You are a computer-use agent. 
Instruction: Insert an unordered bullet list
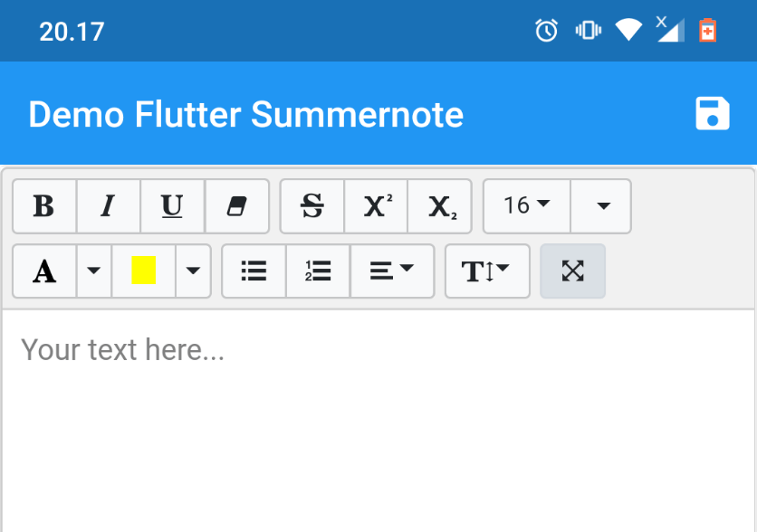(x=254, y=271)
